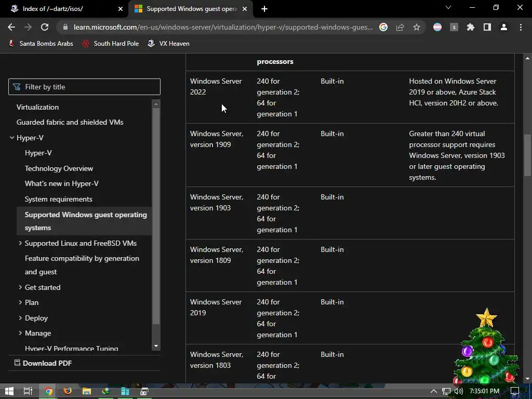Open the striped pink-blue flag extension
The image size is (532, 399).
437,27
